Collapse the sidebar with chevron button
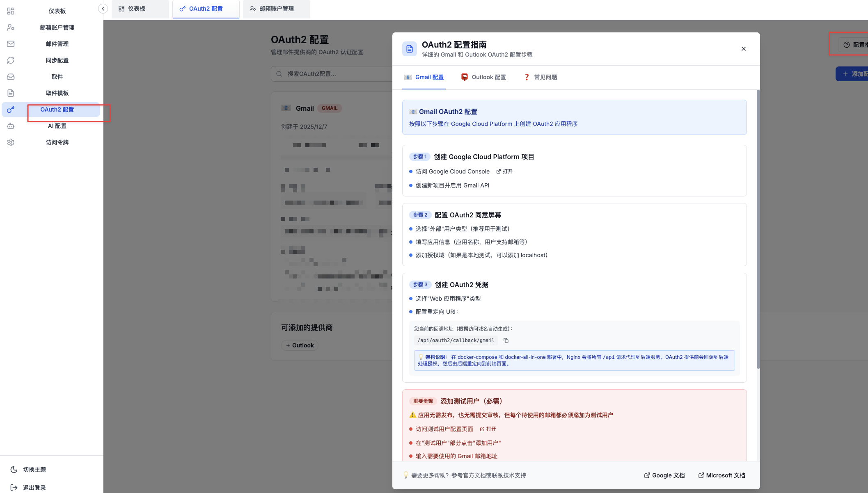 tap(103, 9)
